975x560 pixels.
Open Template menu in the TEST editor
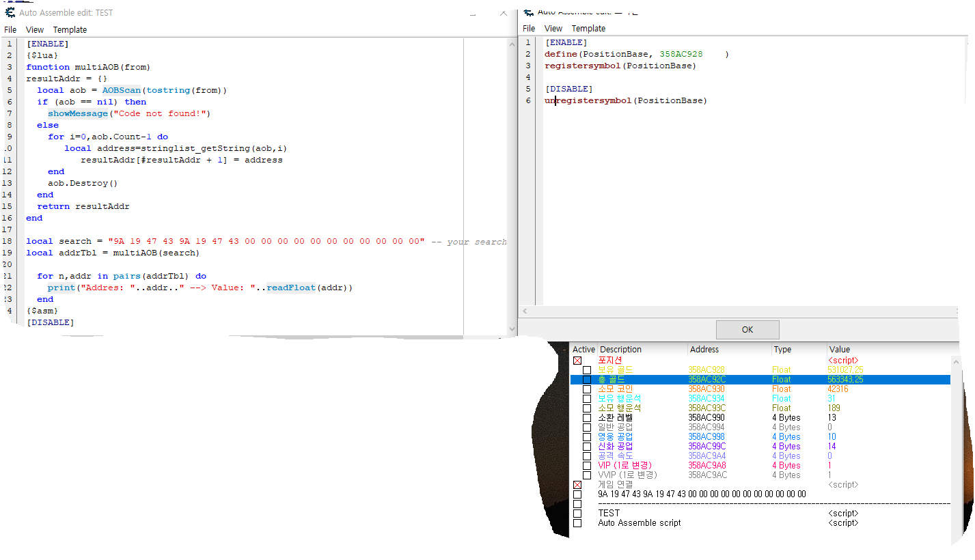[x=70, y=30]
